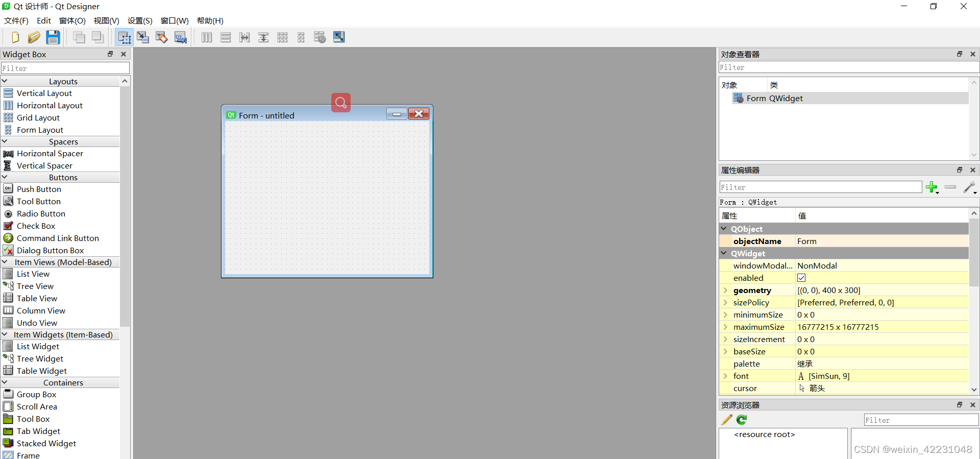Float the Resource Browser panel
The width and height of the screenshot is (980, 459).
click(960, 405)
